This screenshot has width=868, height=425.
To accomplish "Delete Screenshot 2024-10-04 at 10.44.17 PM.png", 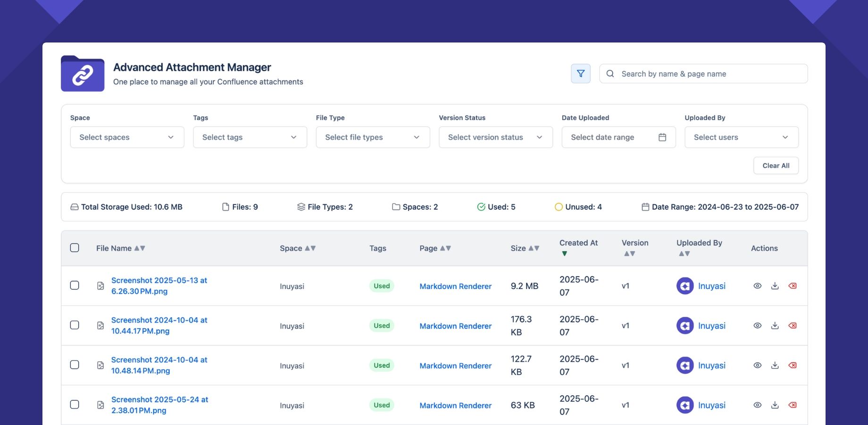I will point(793,325).
